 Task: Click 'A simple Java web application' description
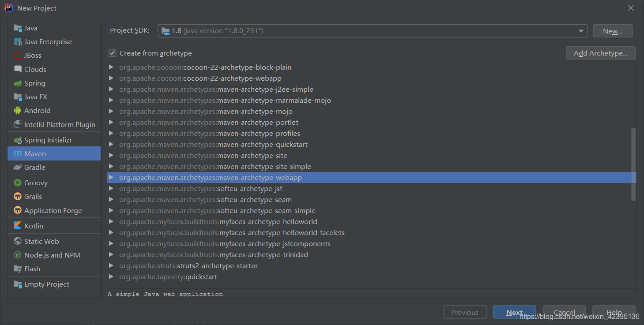click(166, 294)
